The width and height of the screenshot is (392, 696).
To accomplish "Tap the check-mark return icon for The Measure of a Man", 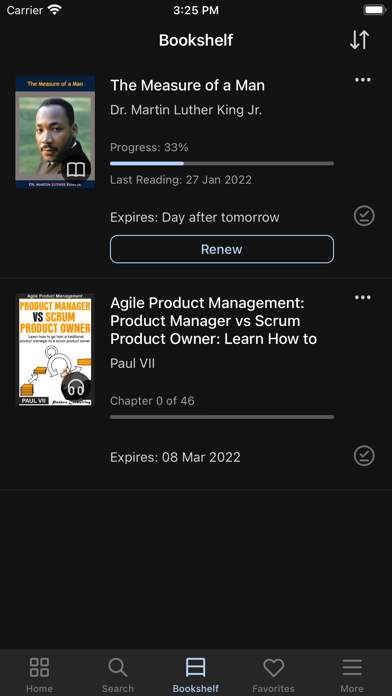I will point(364,216).
